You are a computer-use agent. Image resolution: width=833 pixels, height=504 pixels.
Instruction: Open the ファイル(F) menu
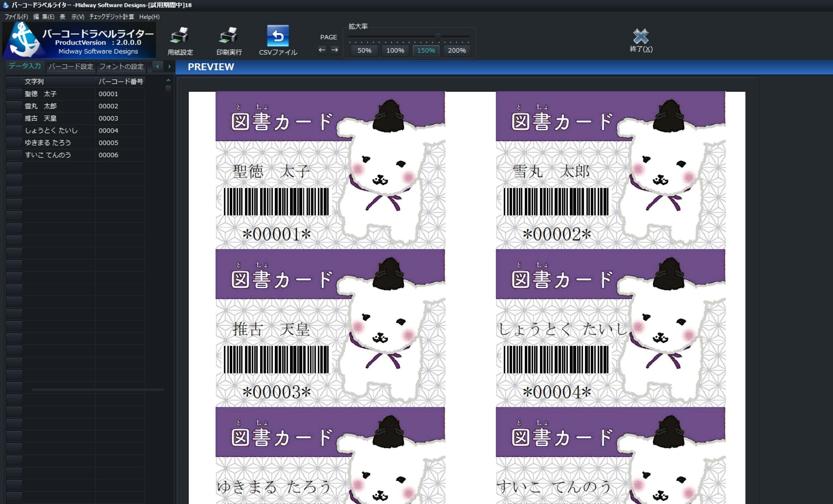tap(16, 16)
